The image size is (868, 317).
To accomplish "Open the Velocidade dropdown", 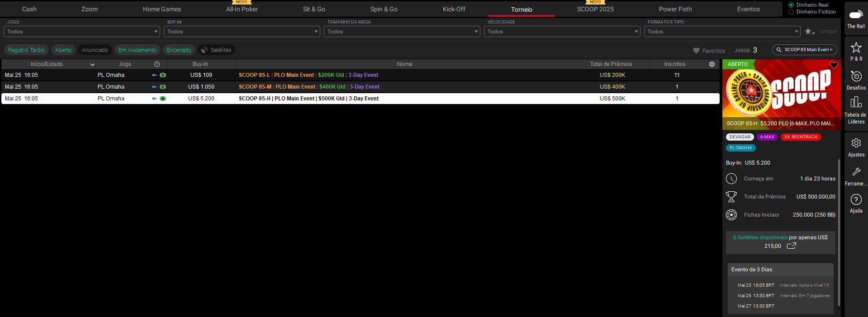I will pyautogui.click(x=562, y=32).
